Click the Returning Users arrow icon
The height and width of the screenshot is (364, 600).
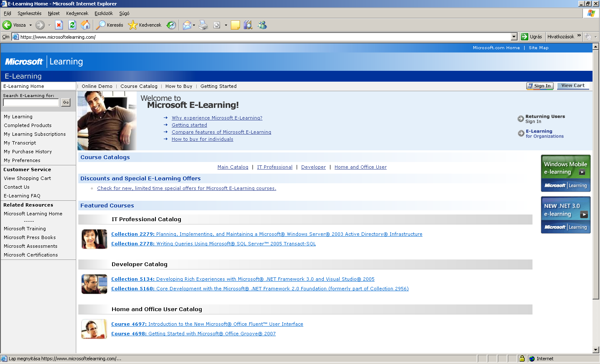tap(520, 119)
